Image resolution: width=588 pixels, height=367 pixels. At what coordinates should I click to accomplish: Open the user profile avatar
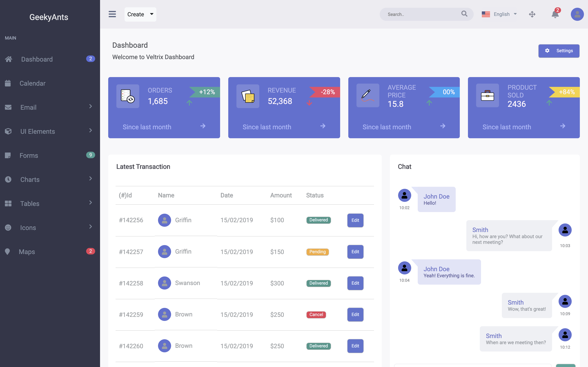[577, 14]
